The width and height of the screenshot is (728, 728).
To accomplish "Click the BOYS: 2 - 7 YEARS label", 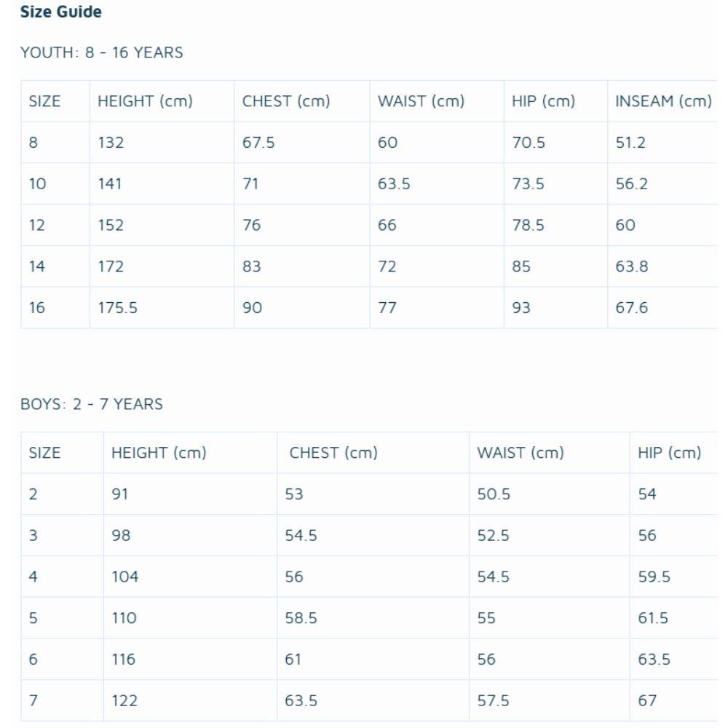I will 92,404.
